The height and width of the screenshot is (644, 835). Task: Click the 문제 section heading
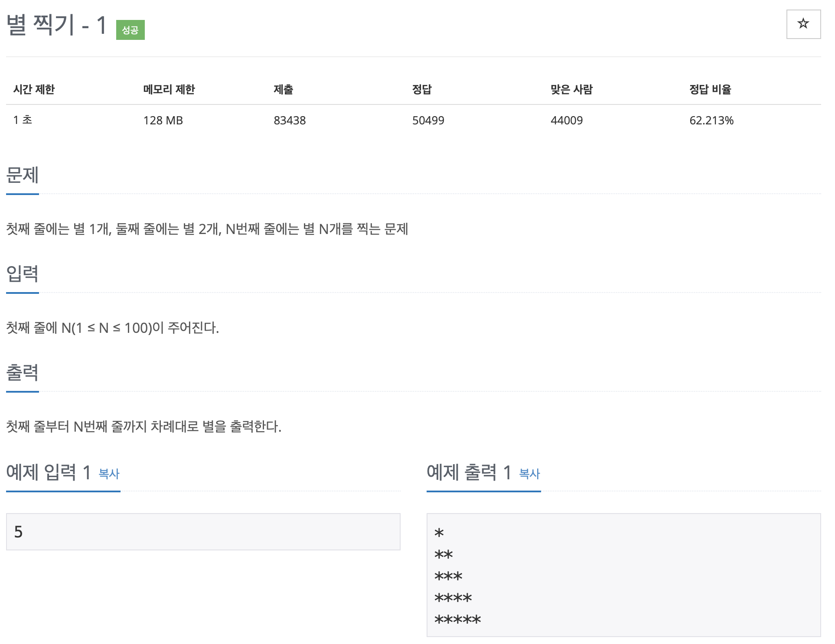tap(23, 175)
